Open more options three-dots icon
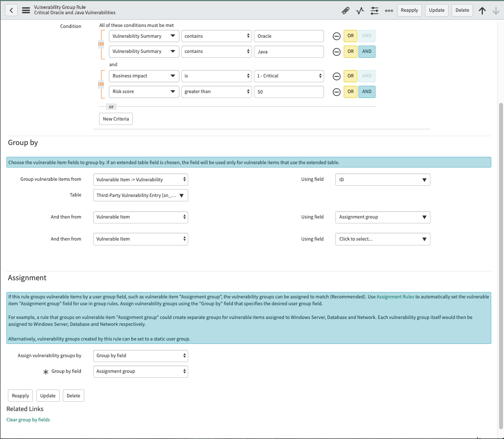Viewport: 504px width, 439px height. 389,11
